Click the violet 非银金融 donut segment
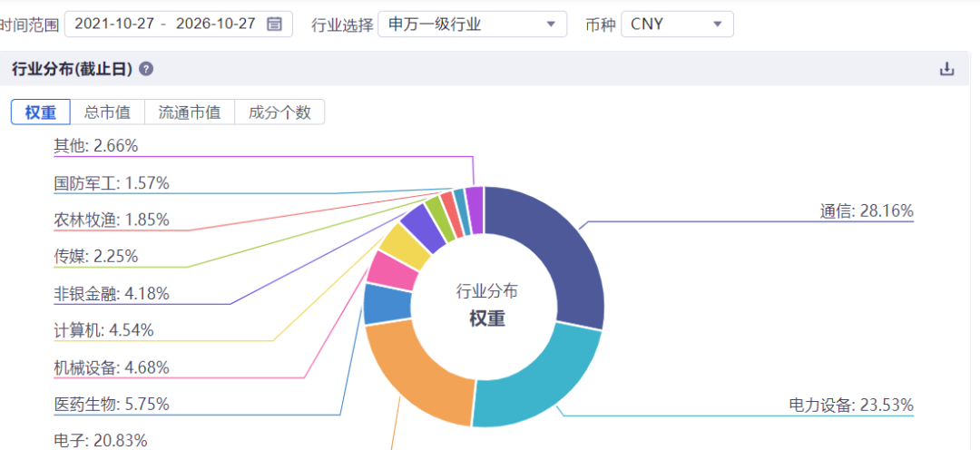This screenshot has width=980, height=450. click(425, 229)
